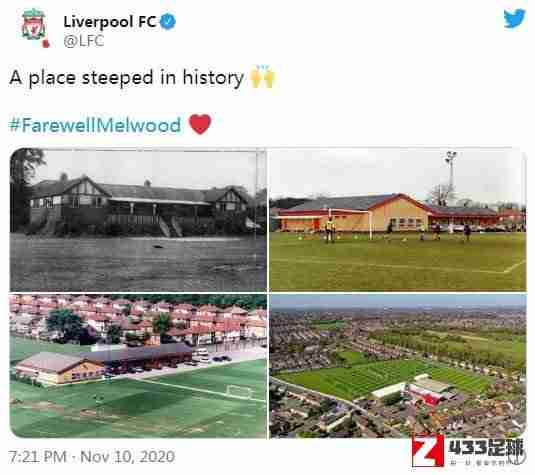View the black-and-white pavilion photo

point(138,220)
